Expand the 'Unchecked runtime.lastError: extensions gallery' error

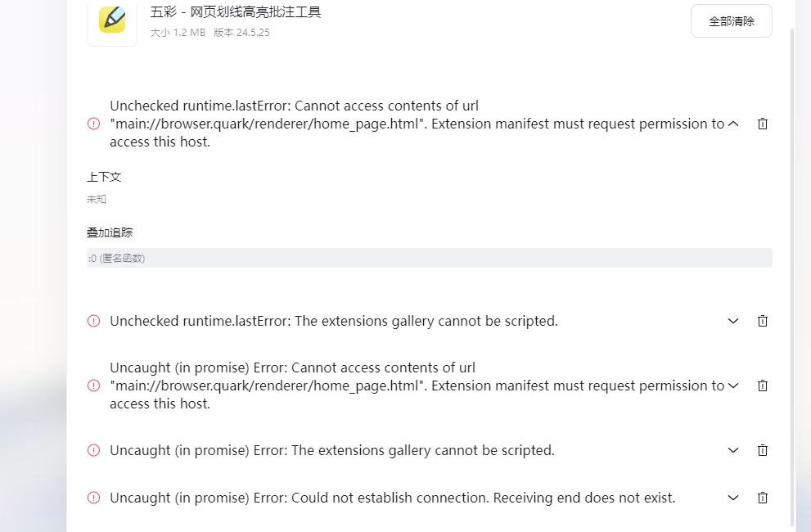point(733,321)
